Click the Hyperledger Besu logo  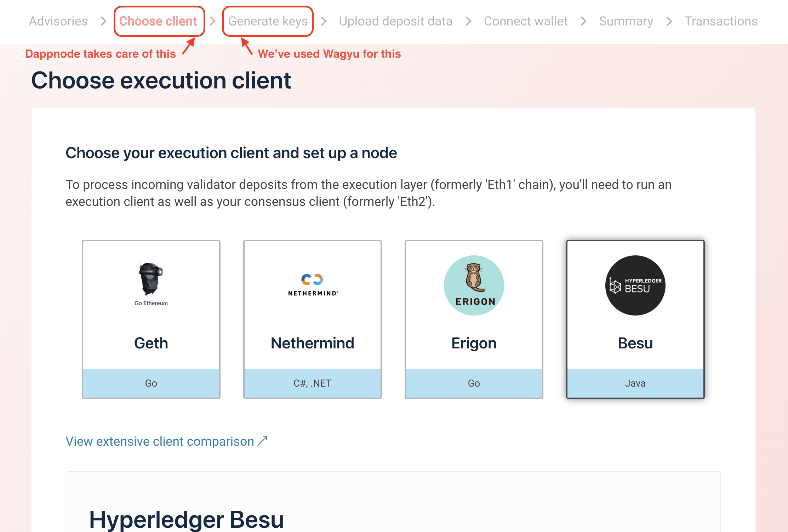(x=635, y=285)
